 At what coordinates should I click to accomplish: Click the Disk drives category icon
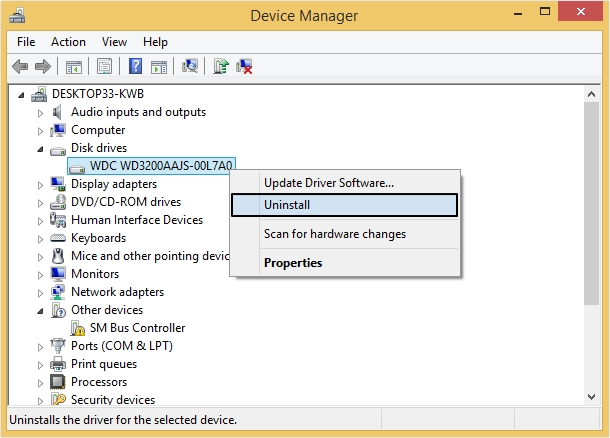(58, 150)
